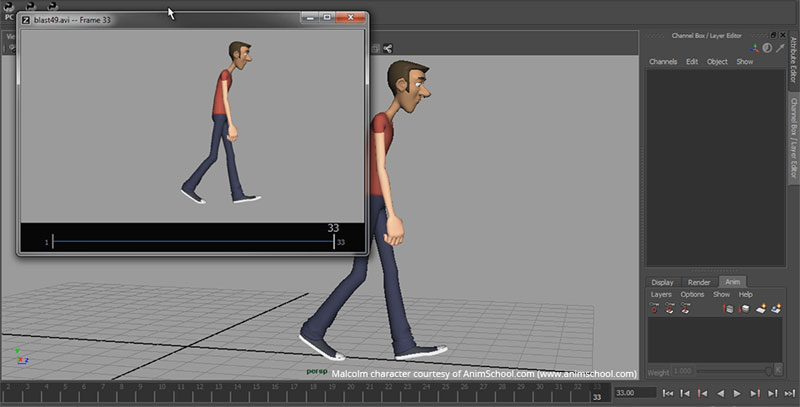
Task: Click the full weight and key layer icon
Action: pos(685,308)
